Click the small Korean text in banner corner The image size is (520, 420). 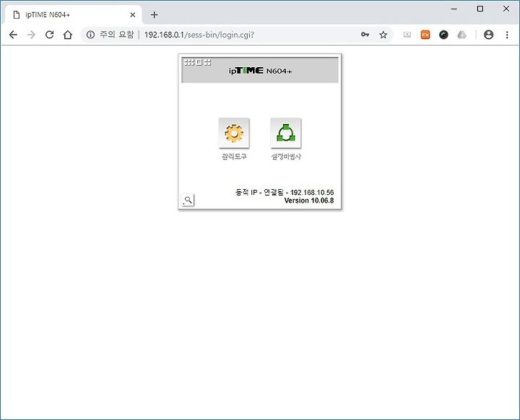click(x=198, y=62)
